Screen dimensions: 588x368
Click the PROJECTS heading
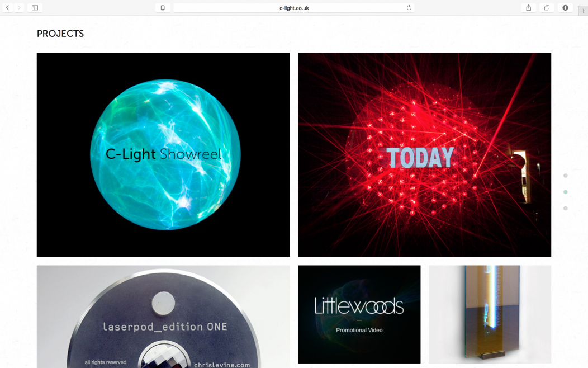coord(60,34)
